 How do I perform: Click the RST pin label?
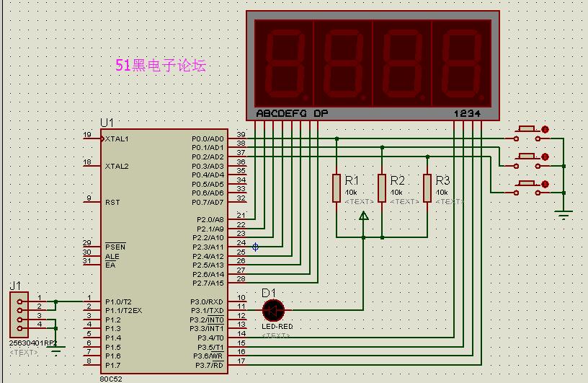pyautogui.click(x=112, y=203)
